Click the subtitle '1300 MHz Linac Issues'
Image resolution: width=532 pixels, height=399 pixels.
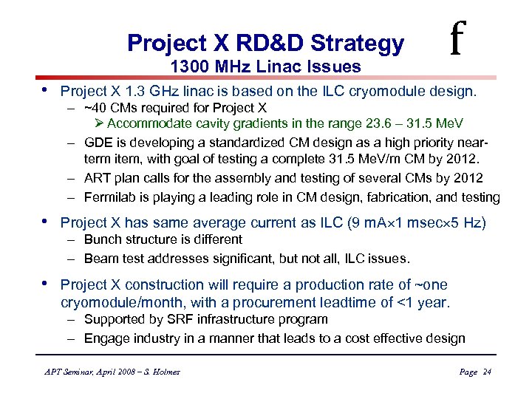point(266,66)
